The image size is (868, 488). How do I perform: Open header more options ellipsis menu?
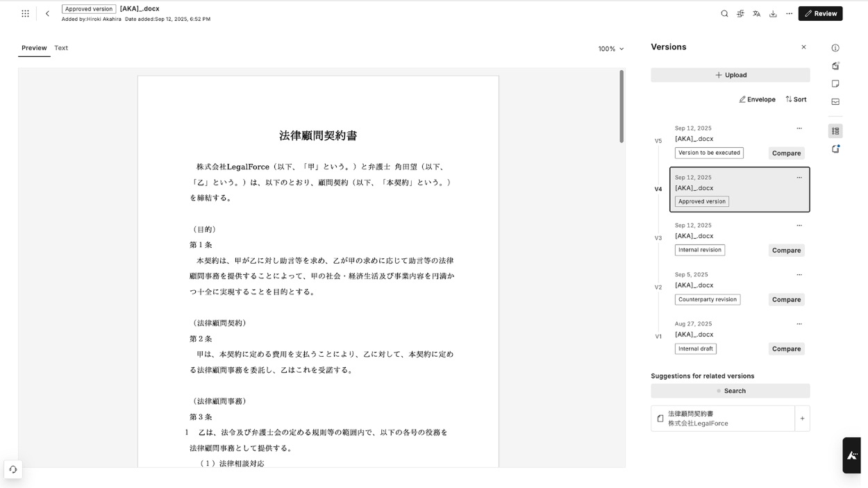click(x=789, y=13)
